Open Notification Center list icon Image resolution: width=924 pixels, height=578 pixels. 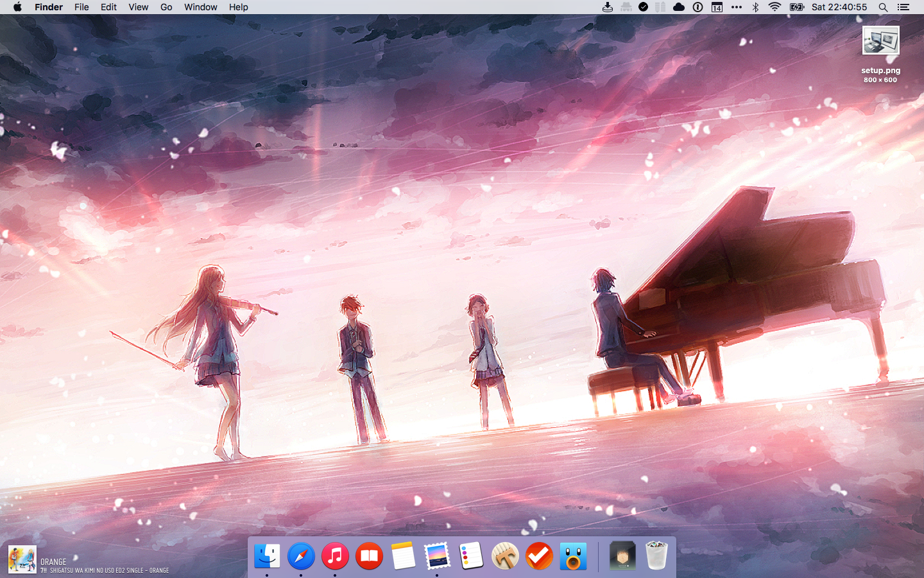tap(903, 7)
